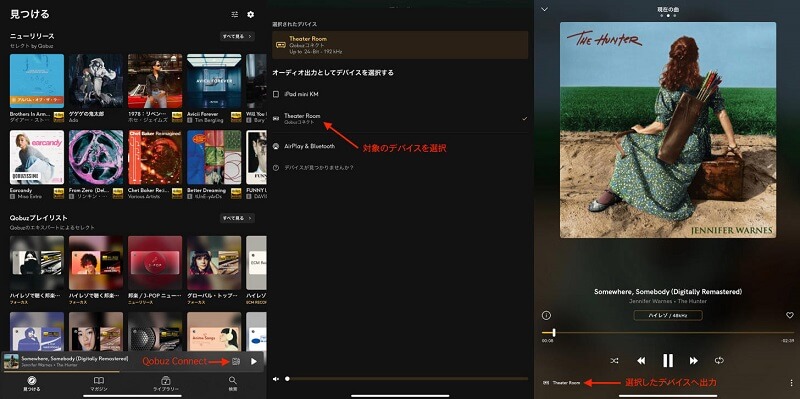This screenshot has width=800, height=399.
Task: Tap Jennifer Warnes - The Hunter subtitle
Action: click(x=668, y=301)
